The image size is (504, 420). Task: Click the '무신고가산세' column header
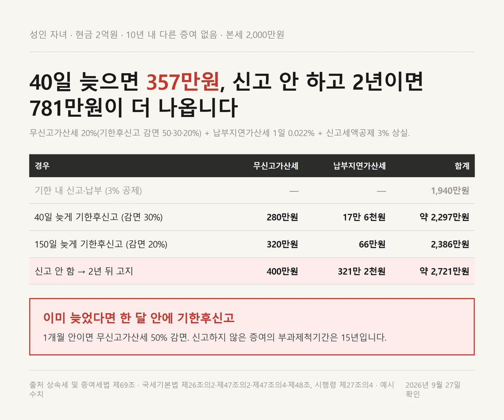click(x=276, y=166)
